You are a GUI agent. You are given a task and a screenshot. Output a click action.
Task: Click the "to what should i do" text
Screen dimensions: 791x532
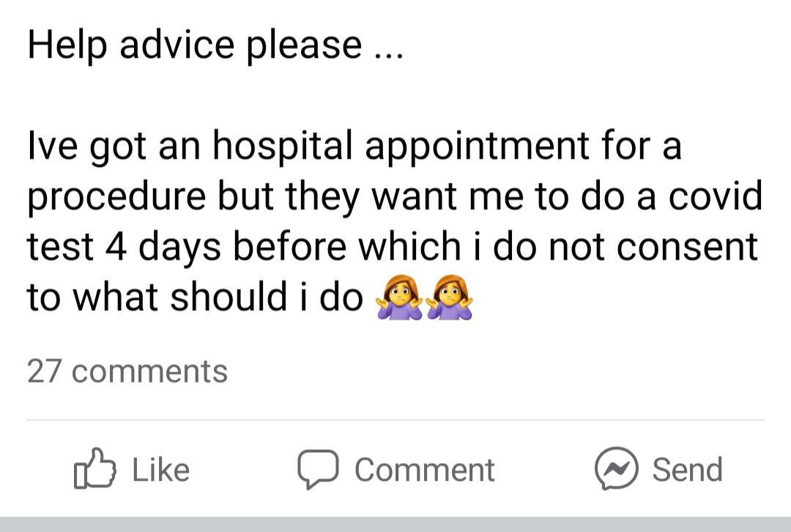click(x=195, y=297)
